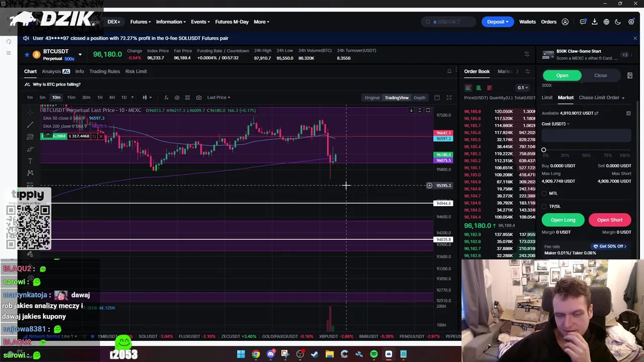Screen dimensions: 644x362
Task: Click the download app icon
Action: 594,22
